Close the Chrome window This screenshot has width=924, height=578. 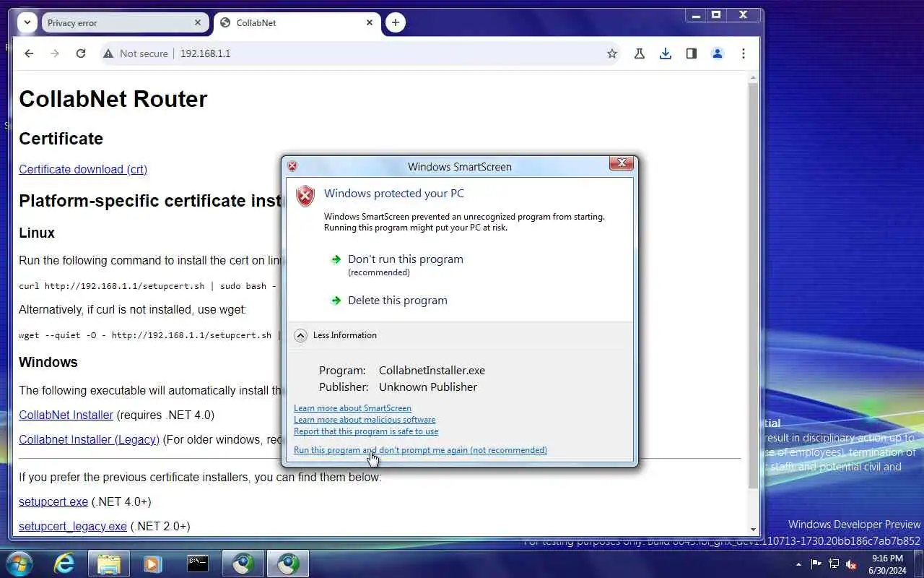click(x=744, y=15)
